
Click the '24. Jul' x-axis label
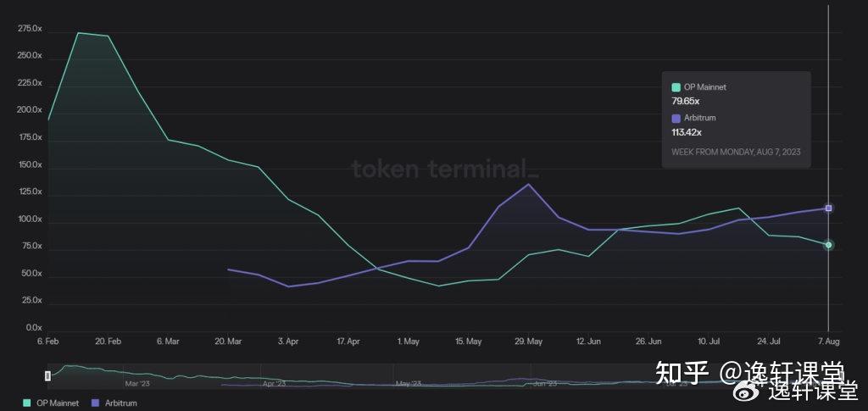point(768,342)
